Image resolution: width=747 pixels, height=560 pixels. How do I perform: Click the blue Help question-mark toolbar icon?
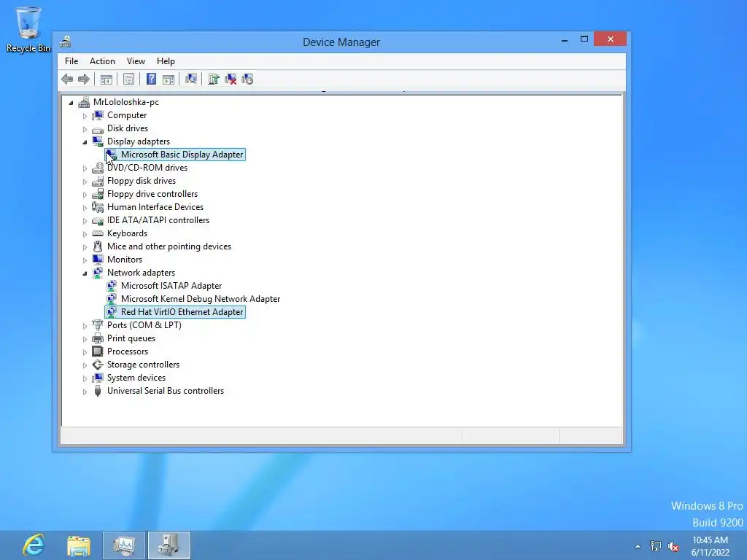pyautogui.click(x=151, y=79)
